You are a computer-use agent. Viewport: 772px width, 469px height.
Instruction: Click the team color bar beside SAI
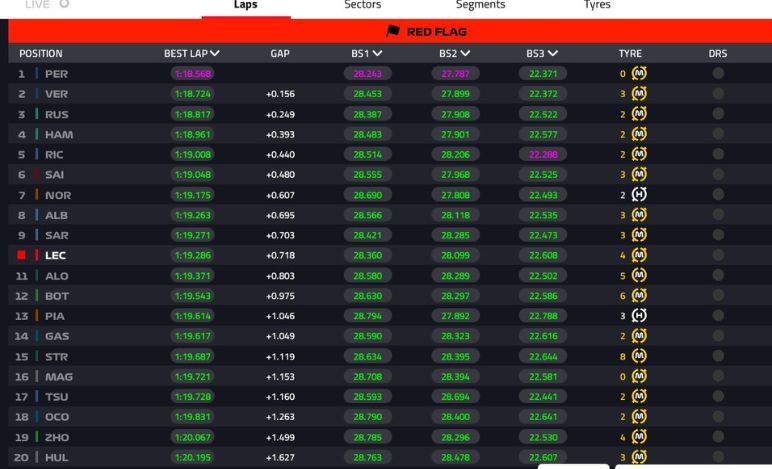coord(37,175)
